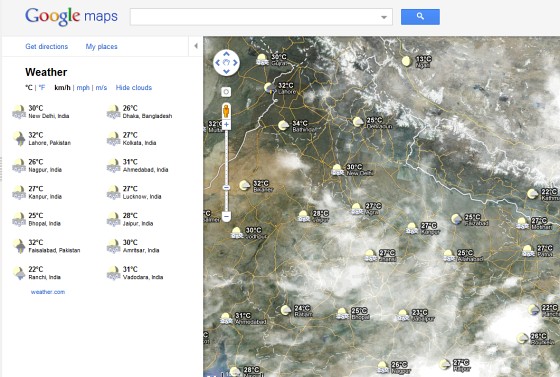Screen dimensions: 560x377
Task: Zoom out with the minus button
Action: [226, 216]
